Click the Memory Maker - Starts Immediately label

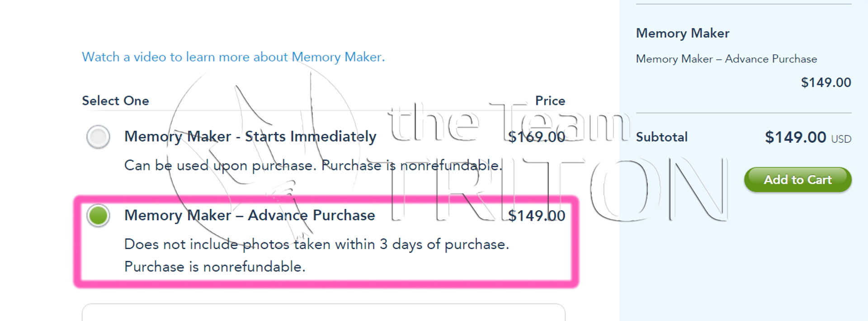(250, 137)
